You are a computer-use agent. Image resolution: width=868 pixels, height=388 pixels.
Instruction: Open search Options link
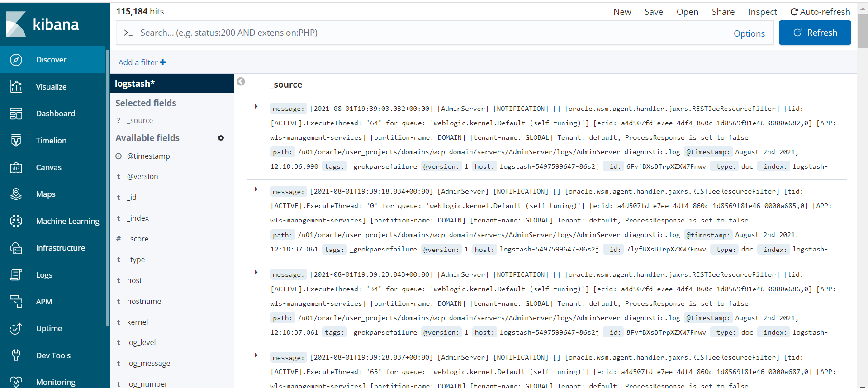(x=749, y=33)
